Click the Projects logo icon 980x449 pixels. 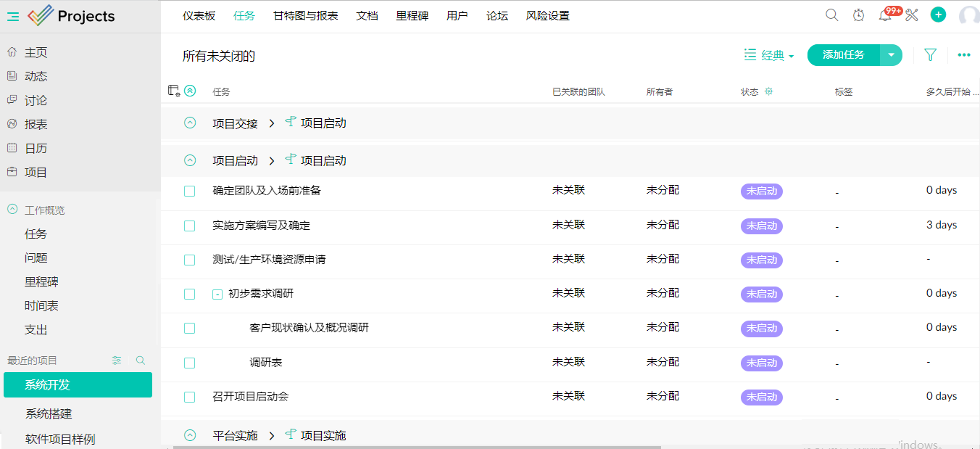(41, 15)
